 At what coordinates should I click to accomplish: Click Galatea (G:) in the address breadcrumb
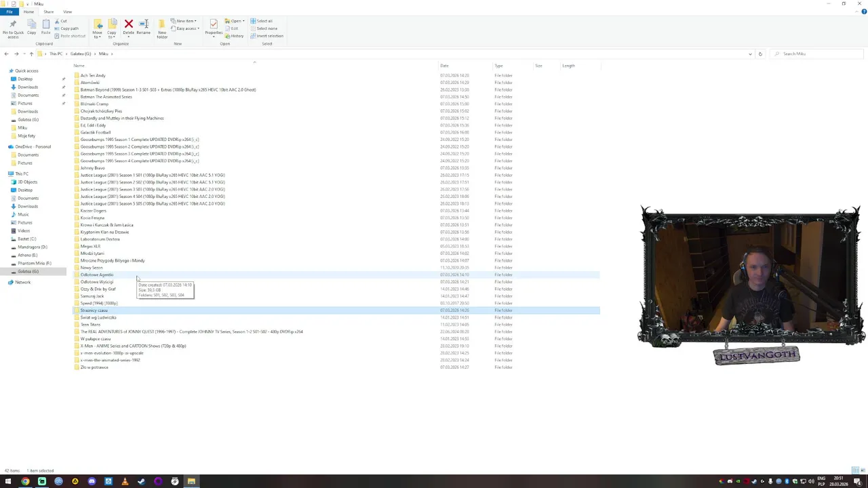point(79,54)
